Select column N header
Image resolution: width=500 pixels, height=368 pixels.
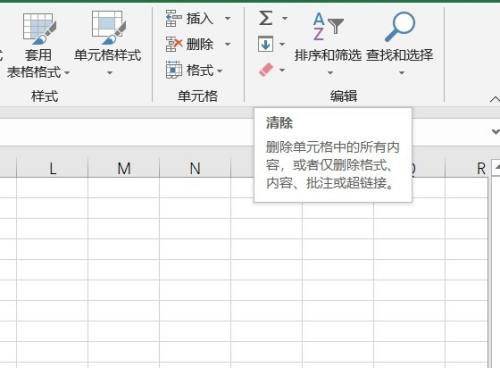tap(195, 168)
